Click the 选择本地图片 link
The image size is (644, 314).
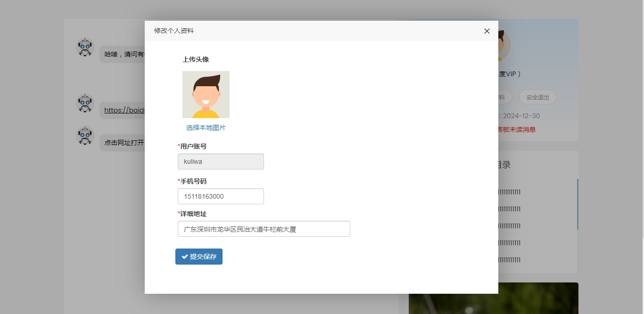(206, 128)
